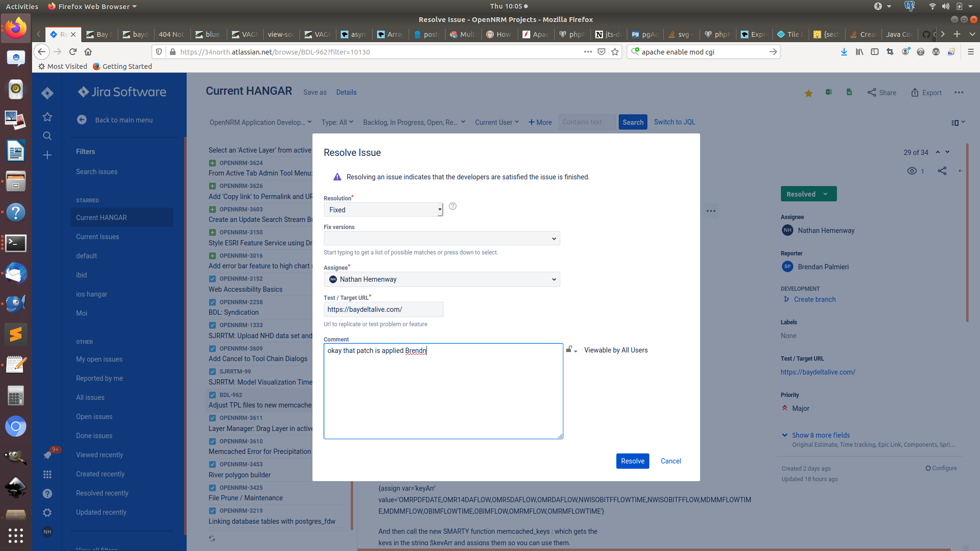Click the Share filter button
Screen dimensions: 980x551
[x=881, y=93]
